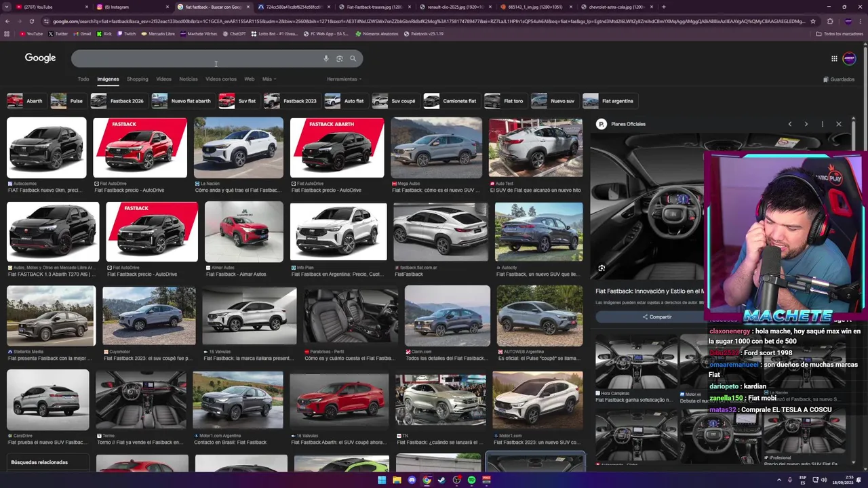Open Spotify from the taskbar

[471, 480]
